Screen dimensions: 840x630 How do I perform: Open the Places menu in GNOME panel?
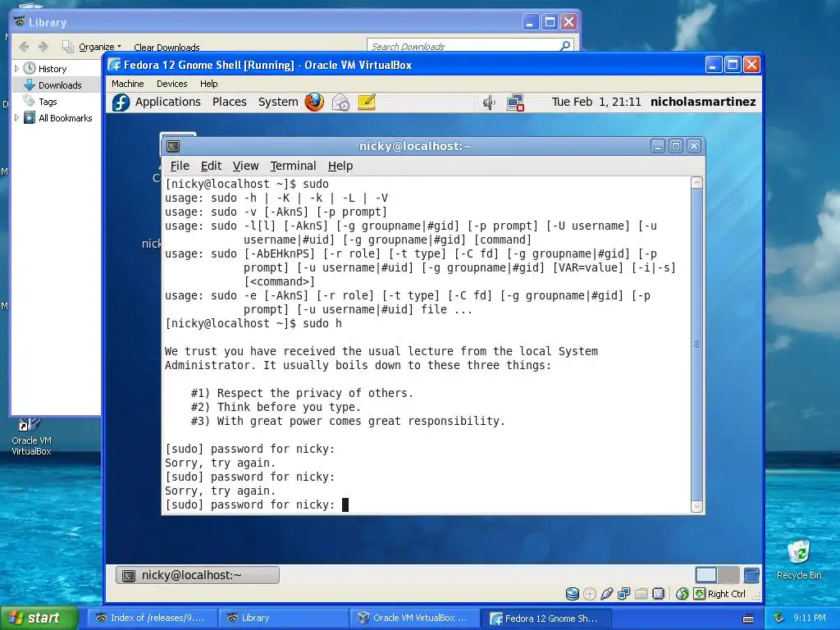[x=230, y=102]
